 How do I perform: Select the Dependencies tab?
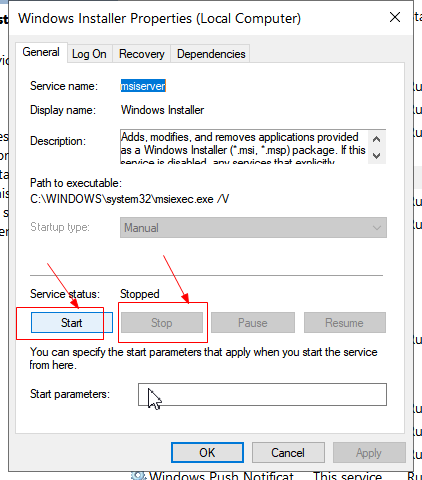(211, 54)
